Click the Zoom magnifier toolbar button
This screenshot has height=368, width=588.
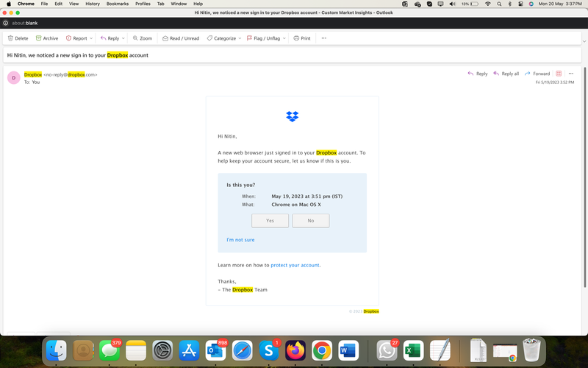click(143, 38)
